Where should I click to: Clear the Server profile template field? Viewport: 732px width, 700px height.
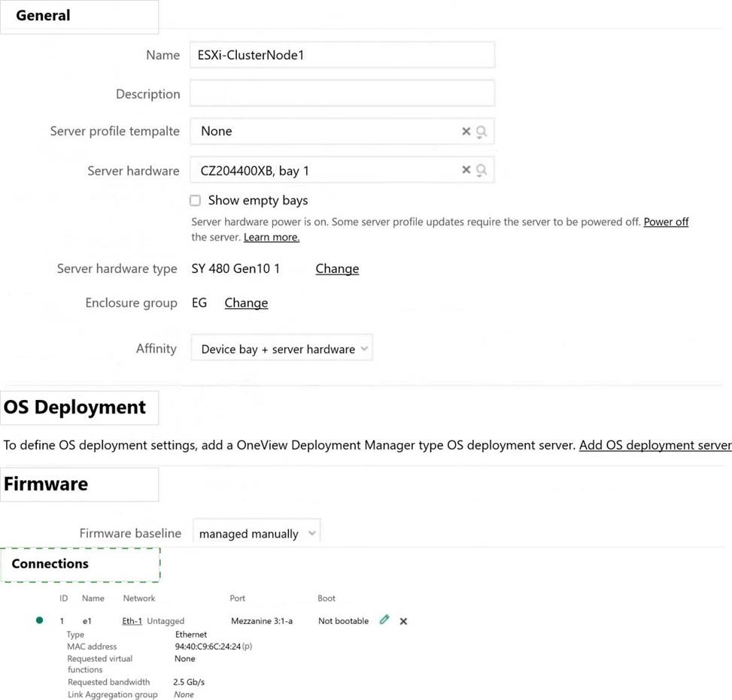(x=466, y=132)
